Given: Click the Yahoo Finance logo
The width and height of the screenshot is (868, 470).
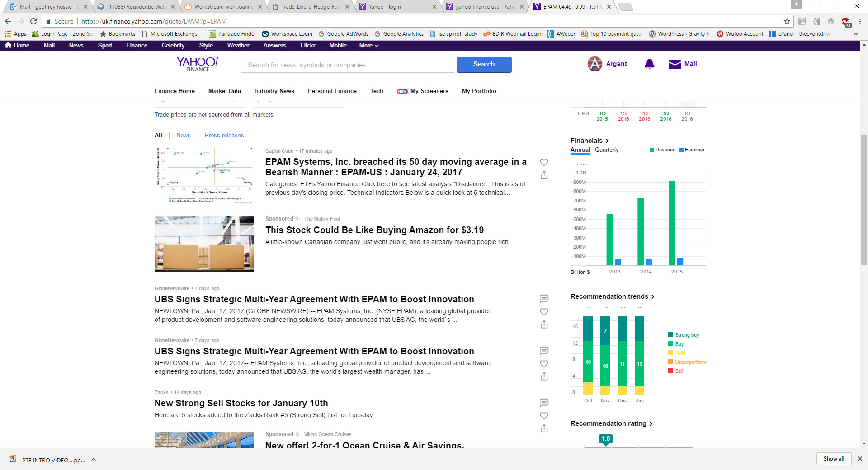Looking at the screenshot, I should click(198, 64).
